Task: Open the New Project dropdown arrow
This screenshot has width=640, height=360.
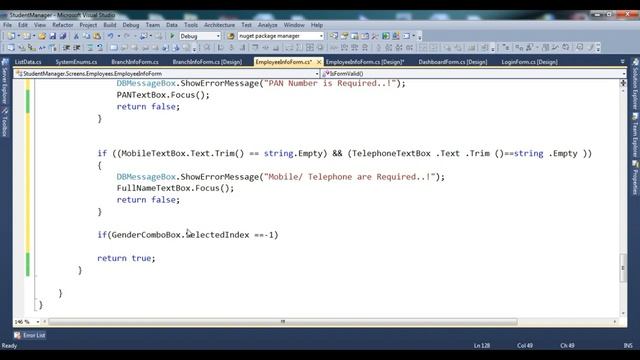Action: [x=19, y=36]
